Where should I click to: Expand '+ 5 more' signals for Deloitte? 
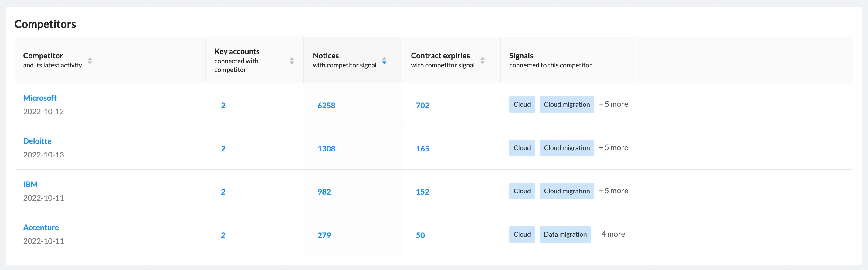(613, 147)
